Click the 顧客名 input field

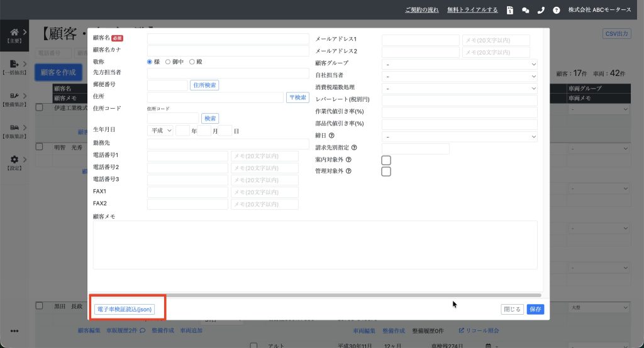click(x=228, y=39)
